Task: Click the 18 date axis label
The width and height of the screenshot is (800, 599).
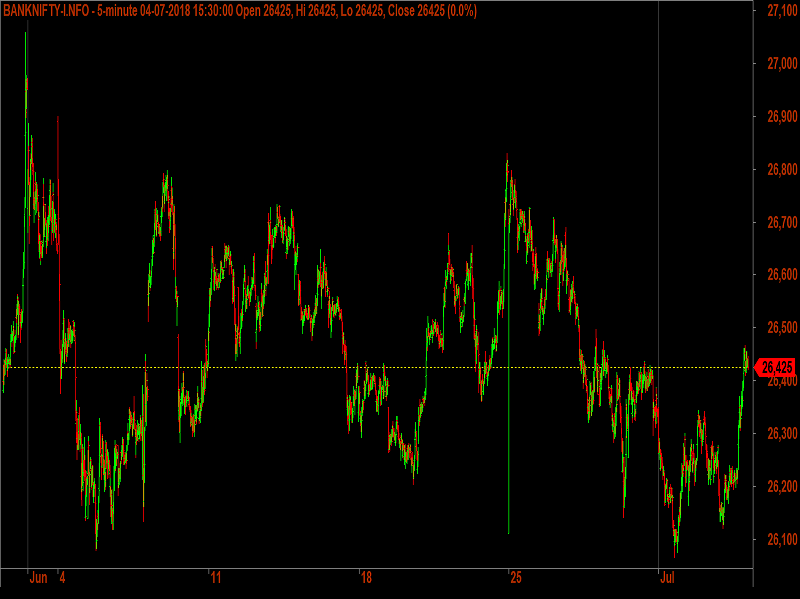Action: pyautogui.click(x=366, y=578)
